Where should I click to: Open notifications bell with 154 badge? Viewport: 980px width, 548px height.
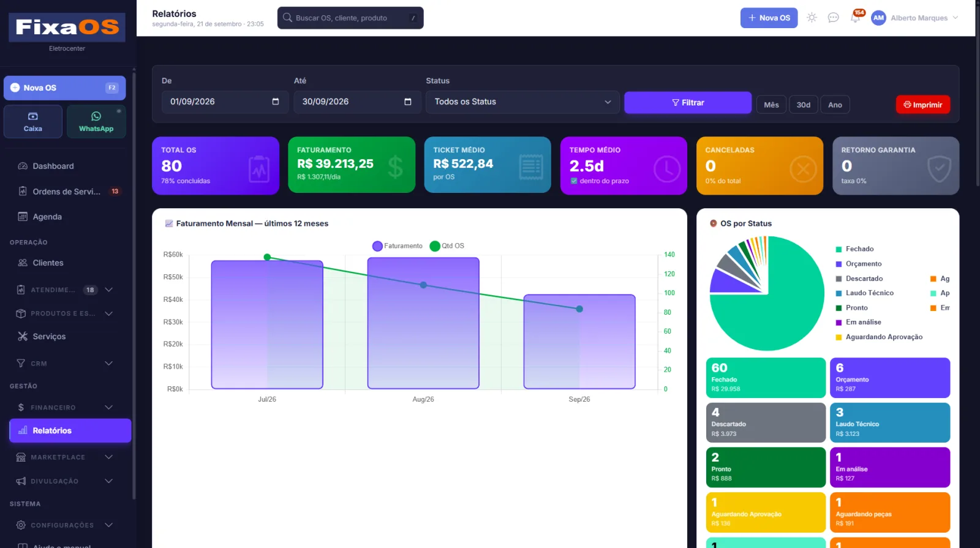click(x=856, y=18)
